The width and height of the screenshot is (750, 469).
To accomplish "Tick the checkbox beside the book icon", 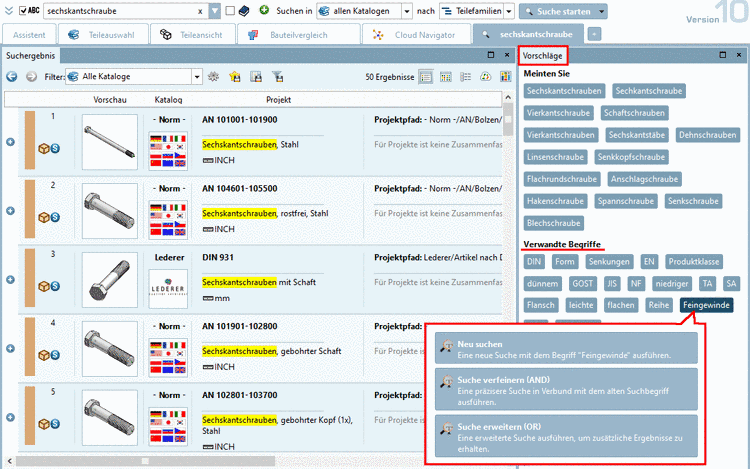I will 230,11.
